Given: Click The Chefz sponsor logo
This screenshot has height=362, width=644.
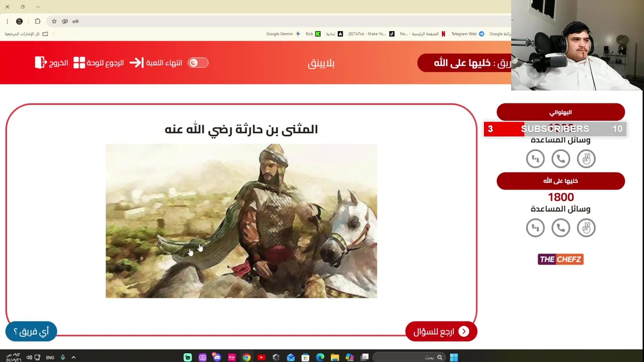Looking at the screenshot, I should (x=560, y=259).
